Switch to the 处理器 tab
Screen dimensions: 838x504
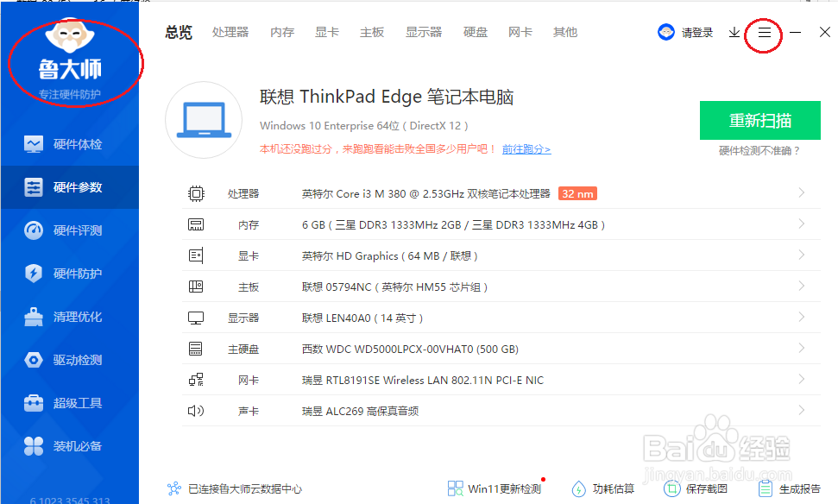click(230, 33)
